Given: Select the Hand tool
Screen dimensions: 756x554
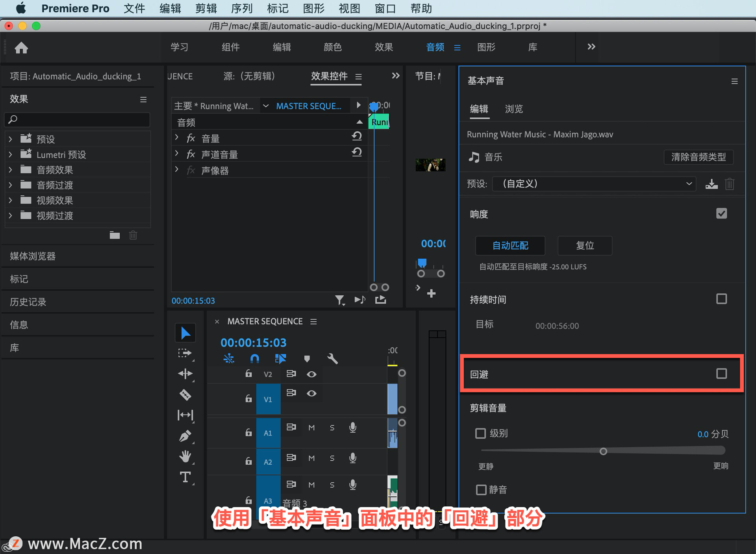Looking at the screenshot, I should pyautogui.click(x=185, y=456).
